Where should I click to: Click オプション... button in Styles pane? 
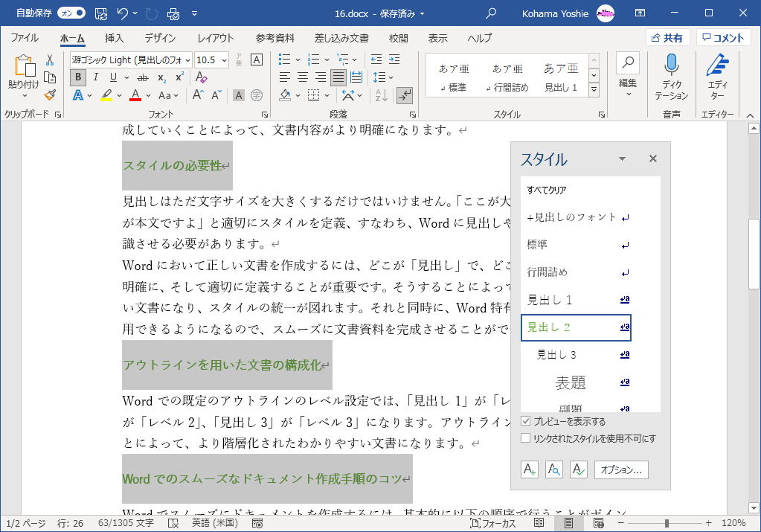tap(621, 469)
